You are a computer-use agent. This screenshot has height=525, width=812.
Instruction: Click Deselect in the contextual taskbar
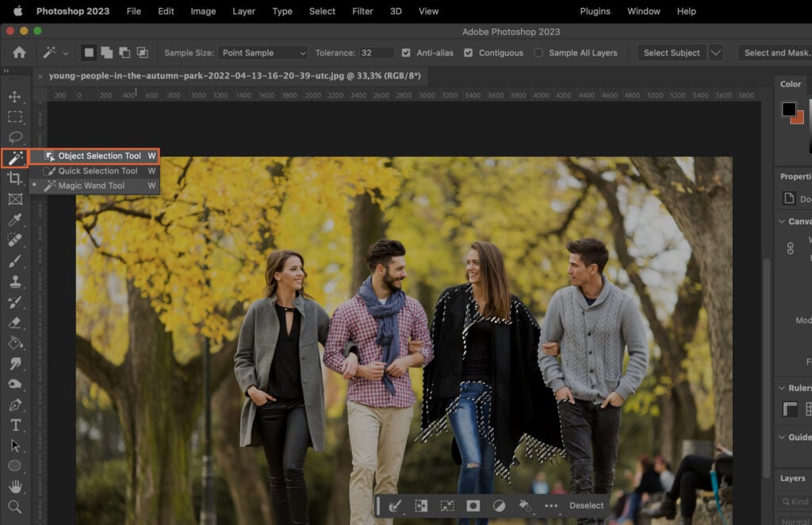[587, 505]
